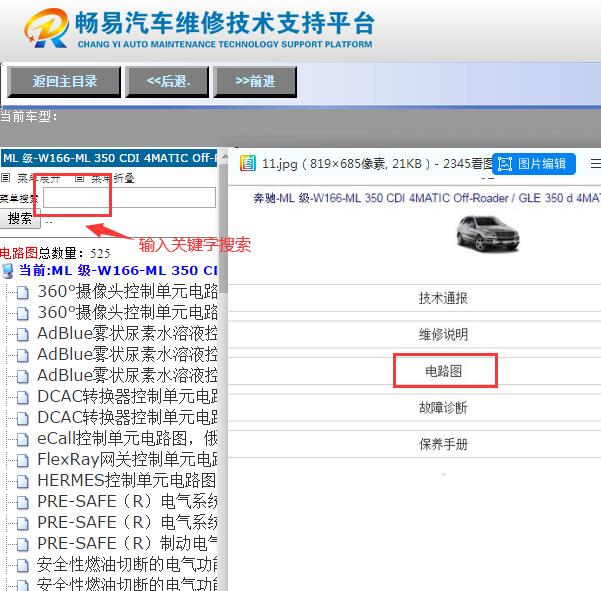This screenshot has height=591, width=601.
Task: Open the 维修说明 section
Action: coord(443,335)
